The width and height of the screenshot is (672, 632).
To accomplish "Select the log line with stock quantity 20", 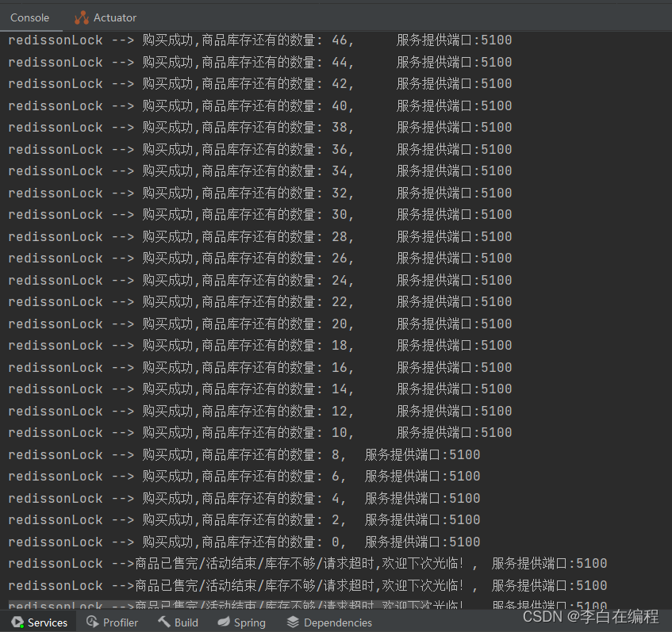I will tap(260, 324).
